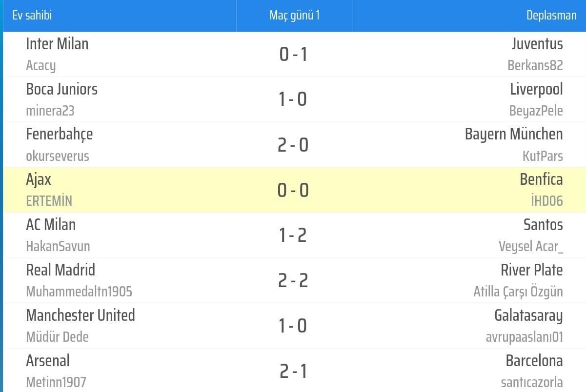This screenshot has height=392, width=586.
Task: Open the Fenerbahçe team page
Action: [59, 134]
